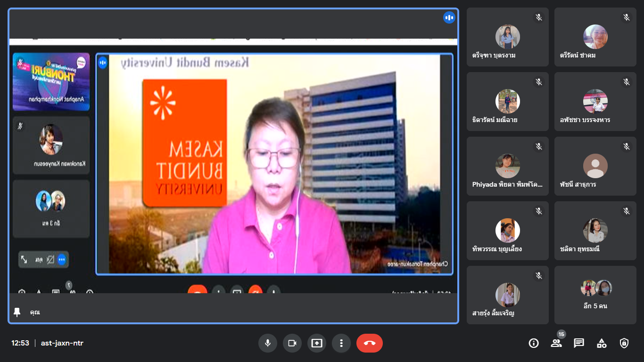Select avatar of ชลิตา ยุทธมณี
The image size is (644, 362).
tap(595, 230)
